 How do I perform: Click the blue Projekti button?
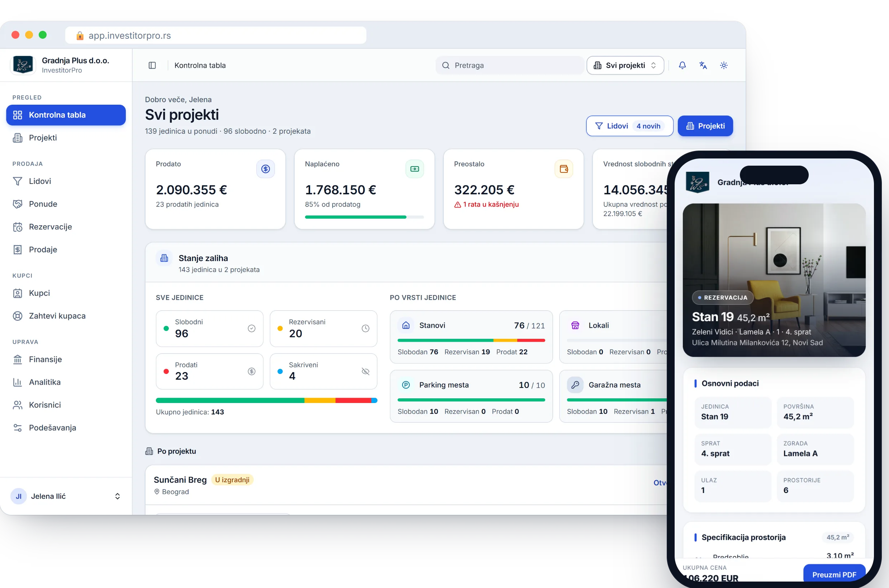[x=705, y=126]
